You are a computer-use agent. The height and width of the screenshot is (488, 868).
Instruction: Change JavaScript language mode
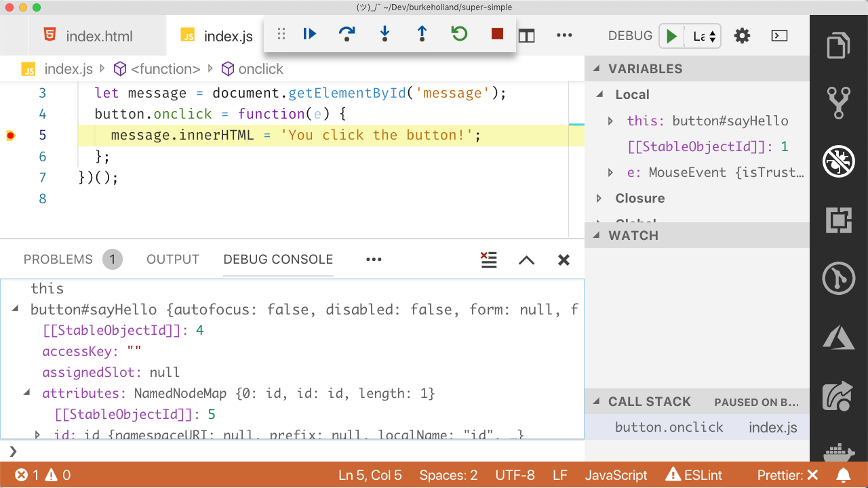click(x=616, y=475)
